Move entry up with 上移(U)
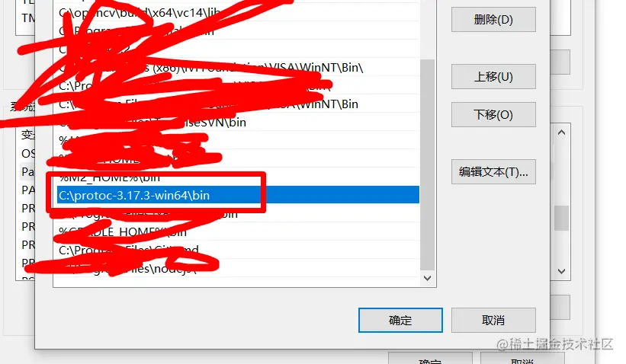The width and height of the screenshot is (626, 364). [493, 77]
